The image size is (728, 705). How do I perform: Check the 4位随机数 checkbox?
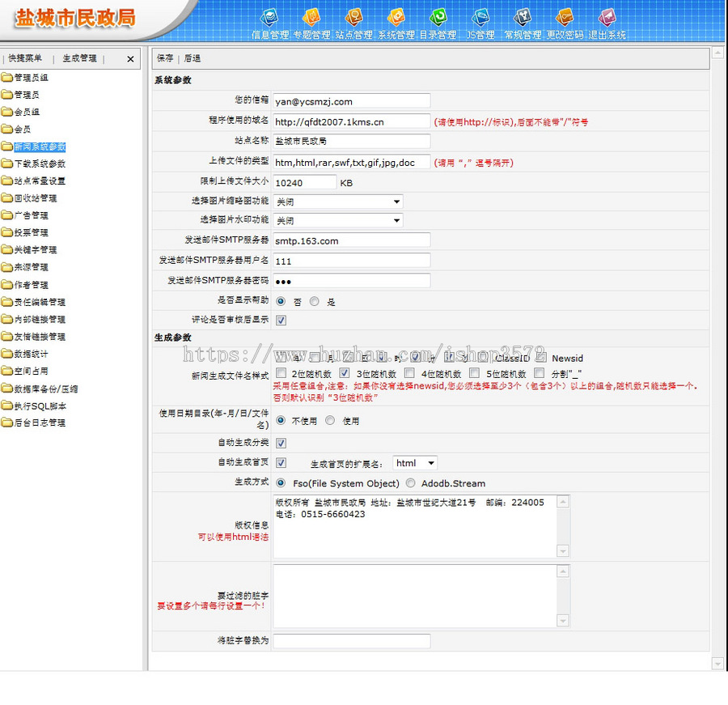pyautogui.click(x=410, y=374)
